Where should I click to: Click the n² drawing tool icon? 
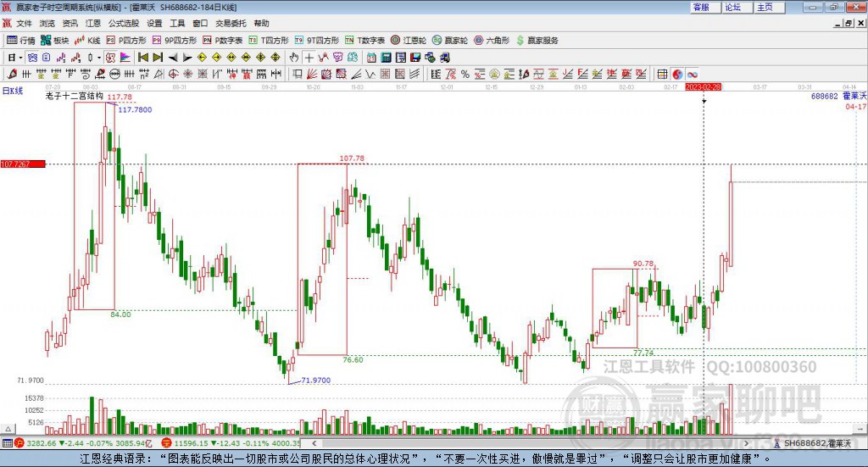(144, 74)
